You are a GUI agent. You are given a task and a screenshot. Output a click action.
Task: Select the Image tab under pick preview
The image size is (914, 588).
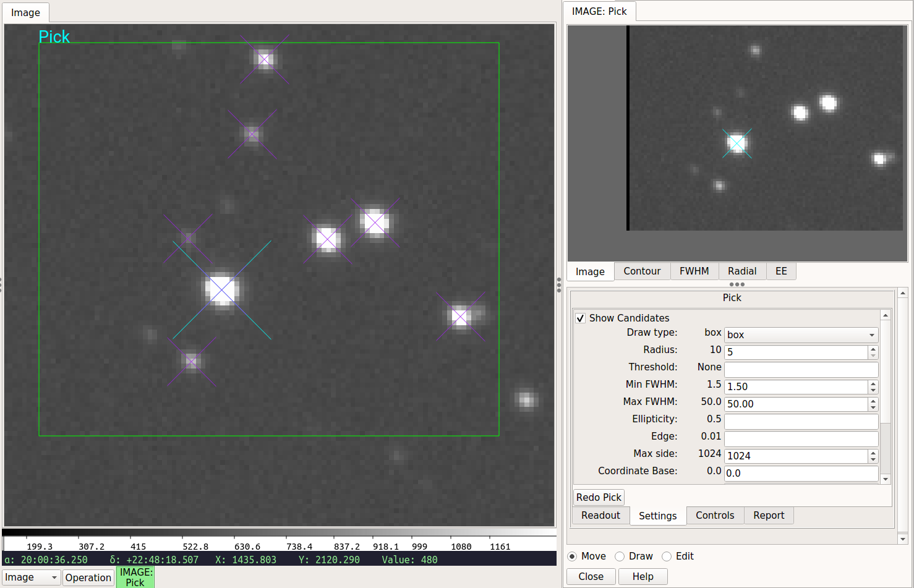tap(590, 271)
